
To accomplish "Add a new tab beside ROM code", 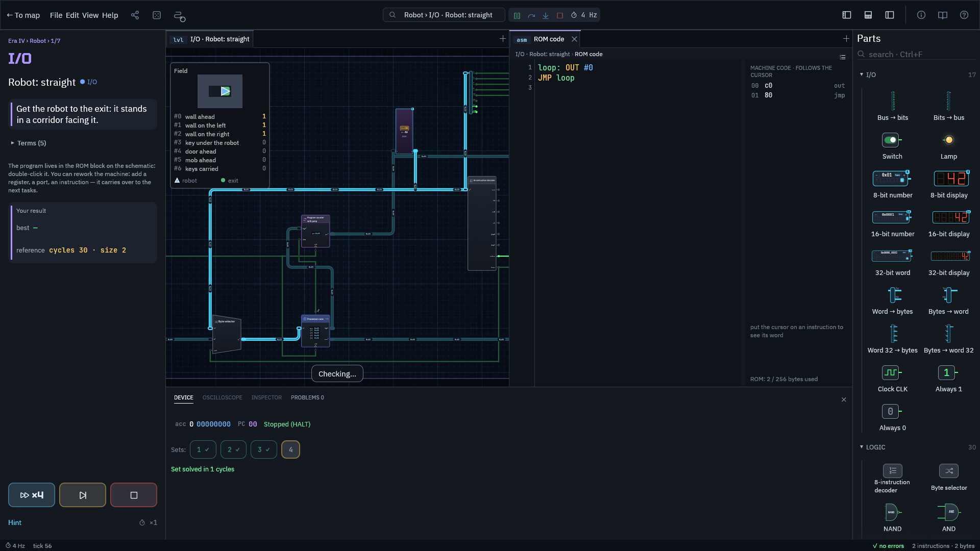I will pyautogui.click(x=846, y=39).
